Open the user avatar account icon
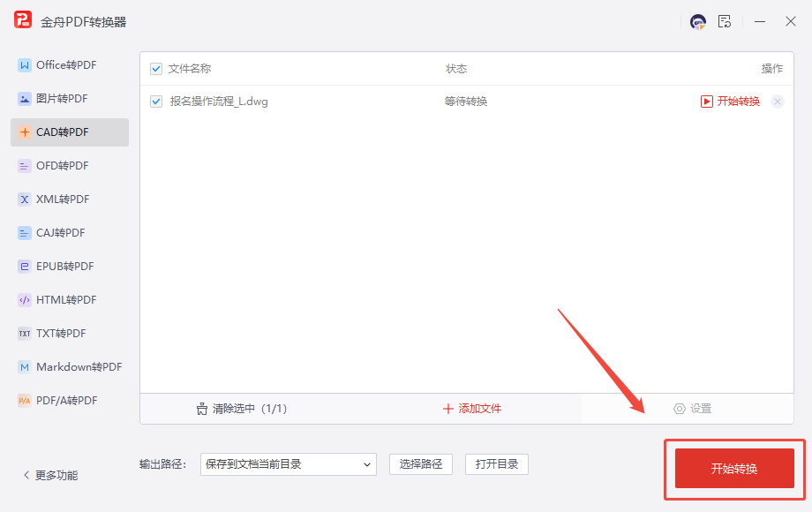The height and width of the screenshot is (512, 812). (x=698, y=22)
